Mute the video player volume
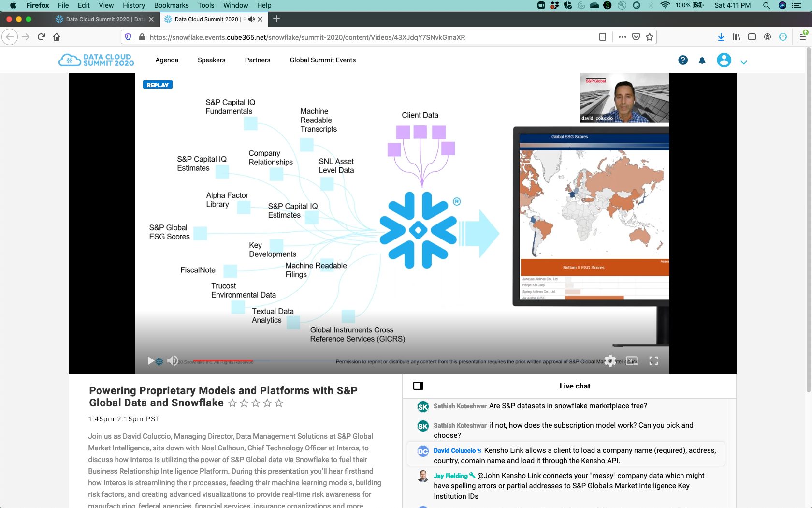Screen dimensions: 812x508 (x=173, y=360)
